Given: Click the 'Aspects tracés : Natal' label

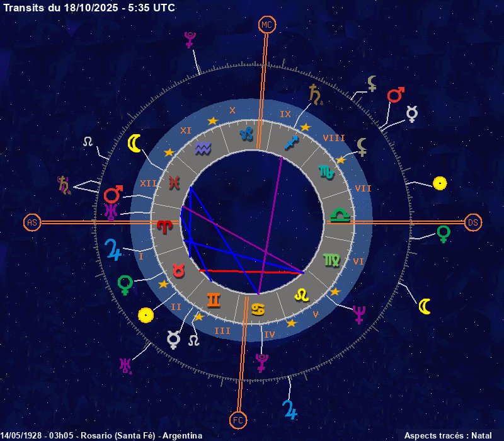Looking at the screenshot, I should click(447, 435).
